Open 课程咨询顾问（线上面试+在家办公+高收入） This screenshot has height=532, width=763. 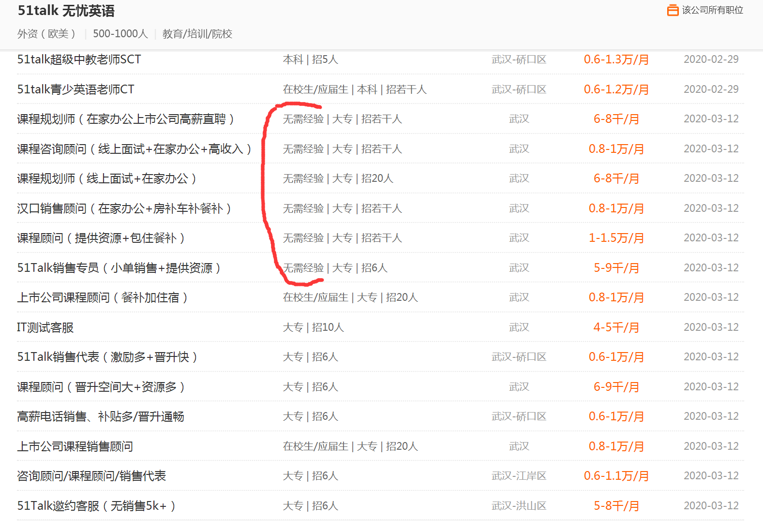pyautogui.click(x=135, y=149)
